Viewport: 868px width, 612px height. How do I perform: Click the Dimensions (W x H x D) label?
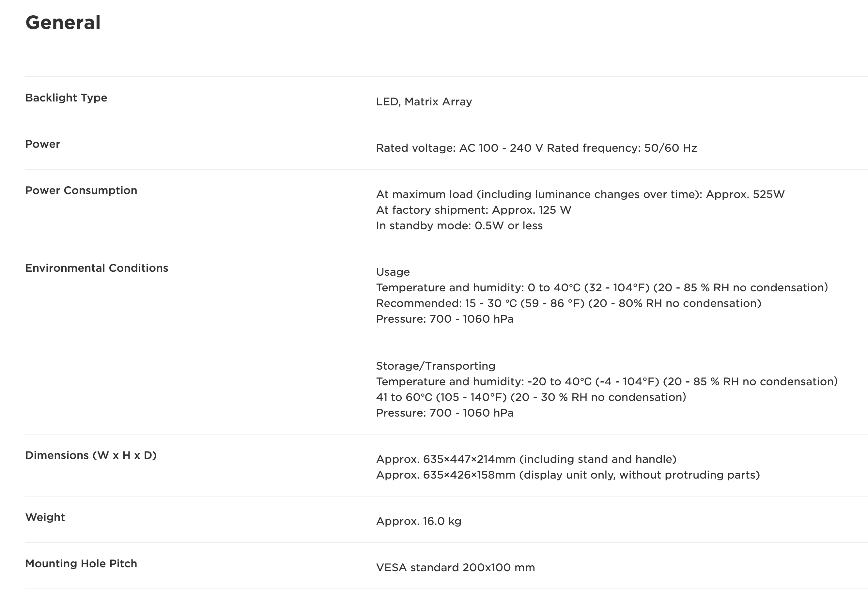tap(91, 455)
